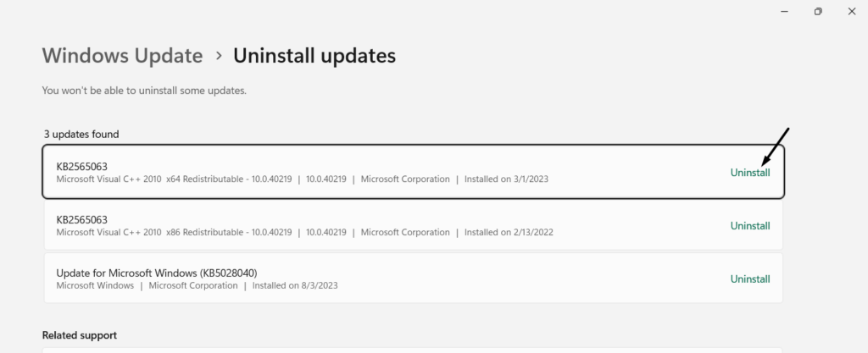Uninstall Update for Microsoft Windows KB5028040
868x353 pixels.
tap(749, 279)
